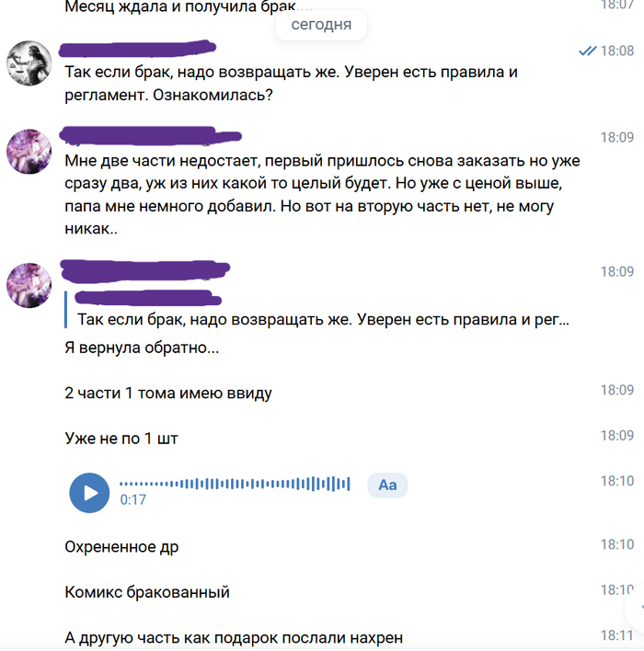Open purple avatar beside 'Мне две части' message
644x651 pixels.
pyautogui.click(x=29, y=152)
